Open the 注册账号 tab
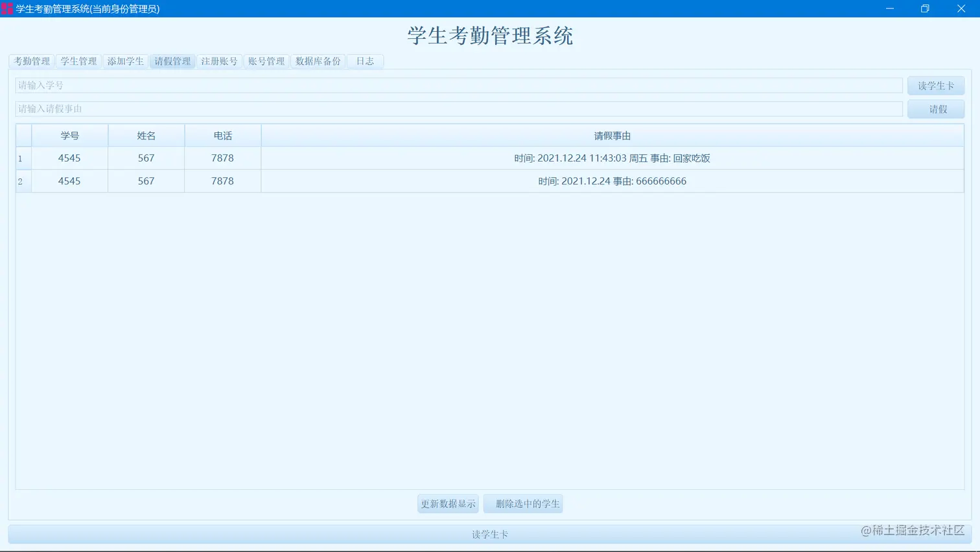The height and width of the screenshot is (552, 980). [x=219, y=61]
